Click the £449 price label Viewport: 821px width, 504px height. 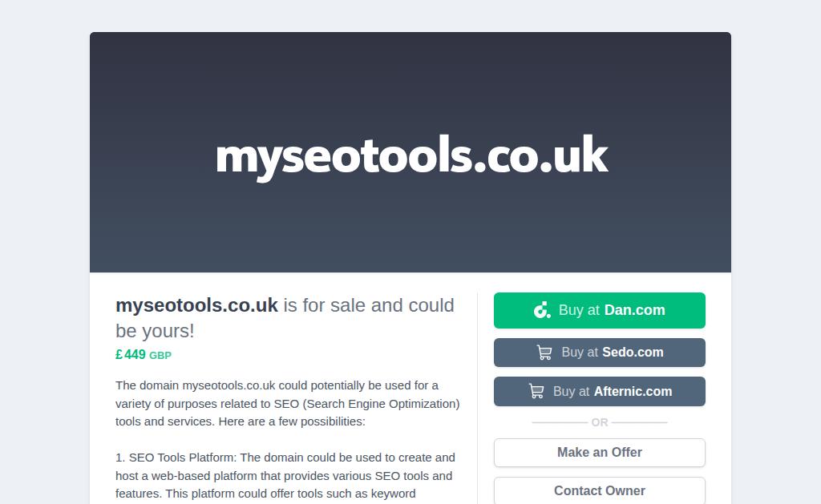(x=131, y=355)
